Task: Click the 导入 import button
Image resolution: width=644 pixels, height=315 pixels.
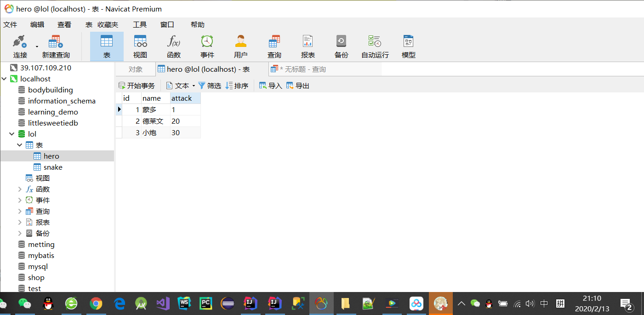Action: tap(271, 86)
